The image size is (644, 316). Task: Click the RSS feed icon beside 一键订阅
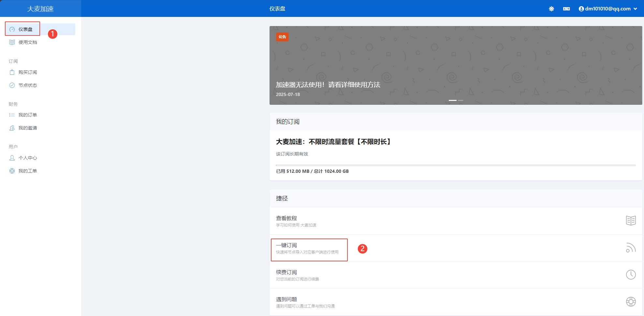[x=631, y=248]
